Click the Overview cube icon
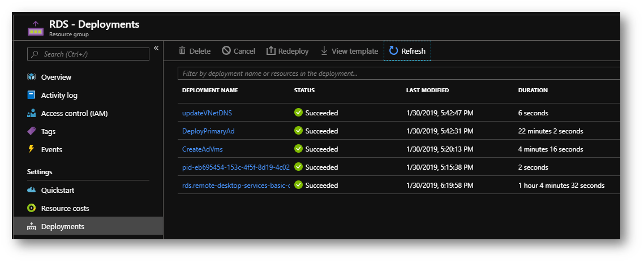644x263 pixels. (32, 77)
